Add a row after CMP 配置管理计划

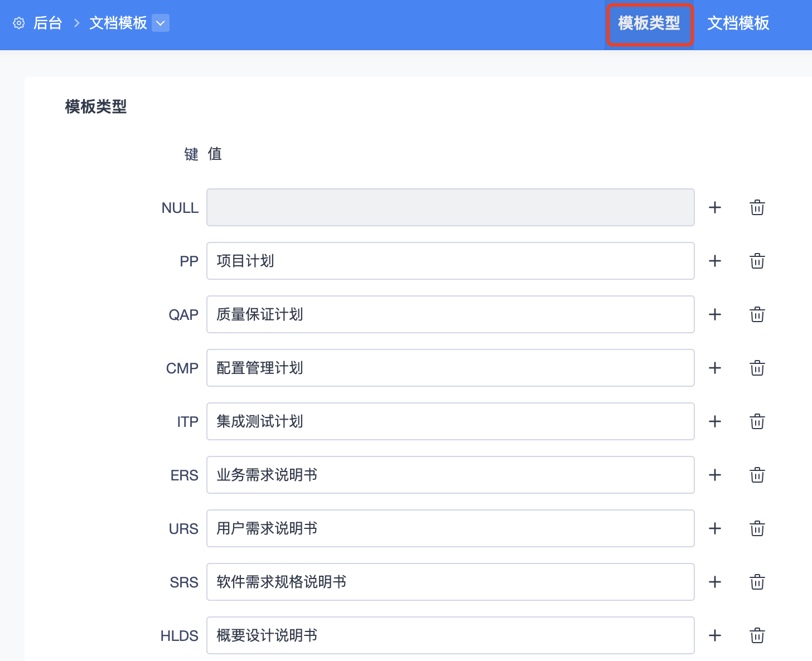point(715,368)
